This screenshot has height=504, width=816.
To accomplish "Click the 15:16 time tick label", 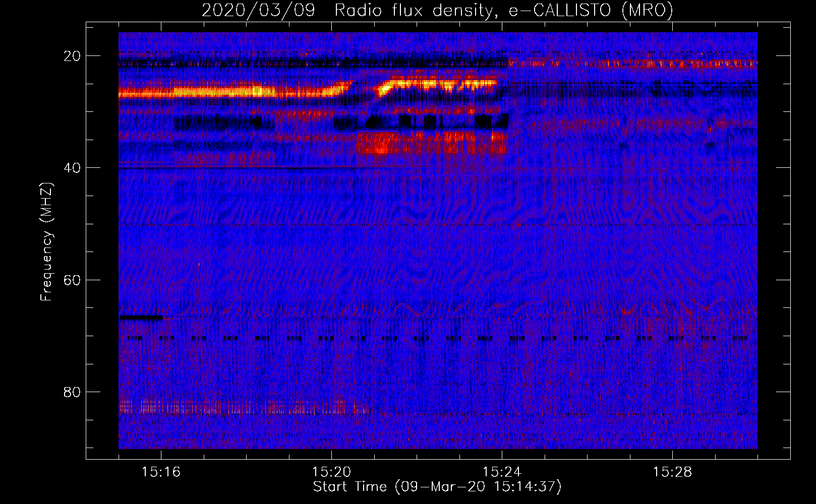I will (x=161, y=472).
